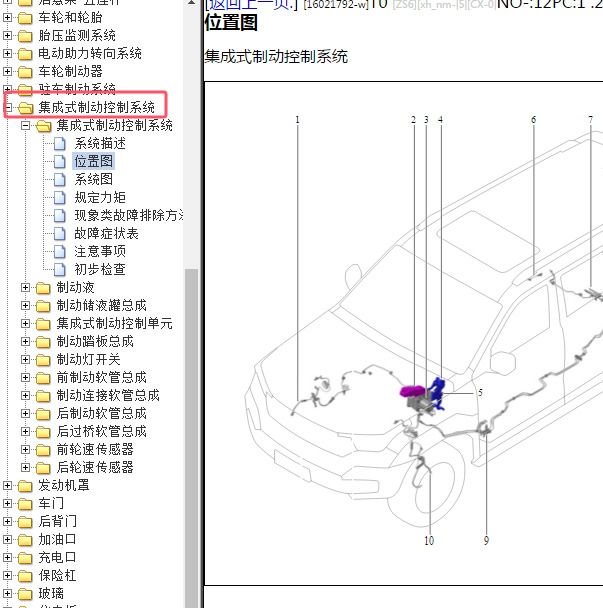Expand the 充电口 folder node
Viewport: 603px width, 608px height.
pyautogui.click(x=7, y=557)
